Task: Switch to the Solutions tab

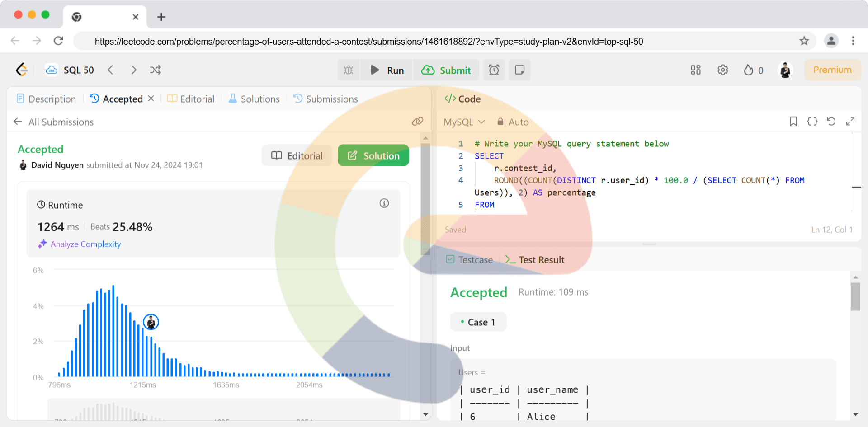Action: click(254, 99)
